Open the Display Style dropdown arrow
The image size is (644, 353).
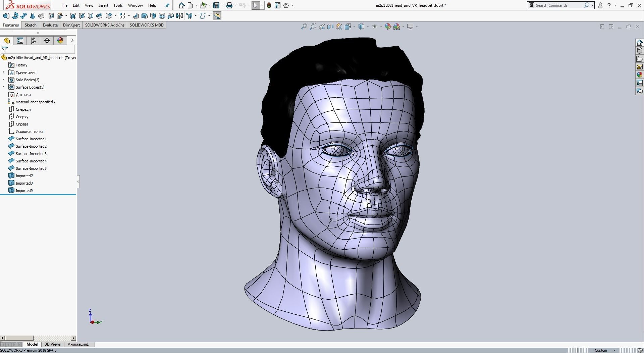pos(368,27)
